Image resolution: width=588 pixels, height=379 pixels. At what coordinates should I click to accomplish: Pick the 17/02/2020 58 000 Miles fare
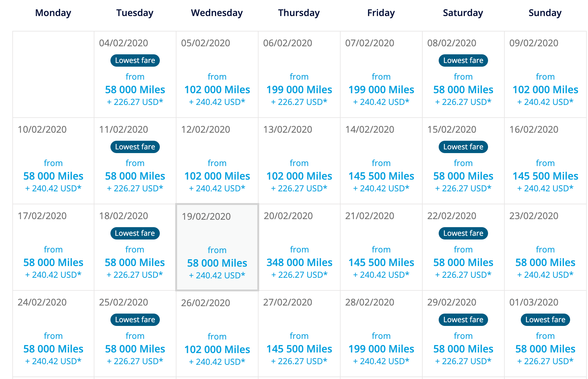(x=53, y=247)
